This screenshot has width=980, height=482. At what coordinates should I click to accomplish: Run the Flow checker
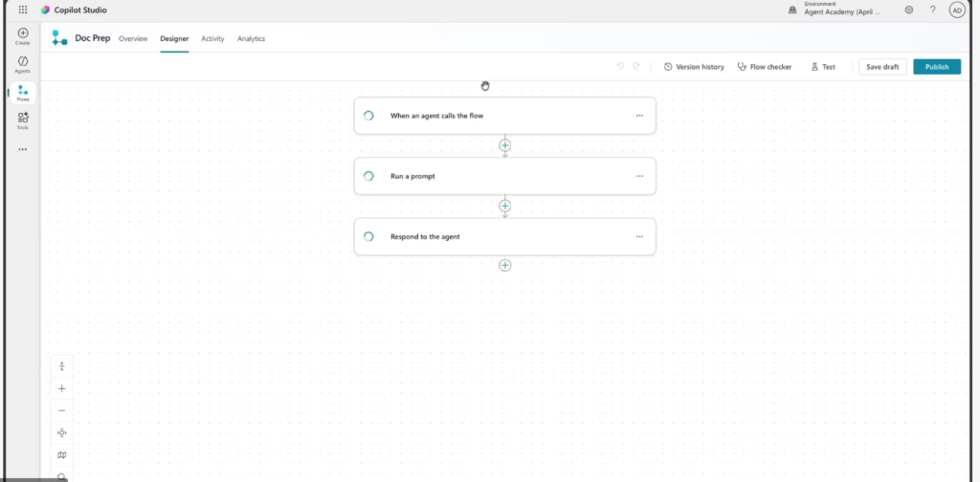click(x=765, y=67)
